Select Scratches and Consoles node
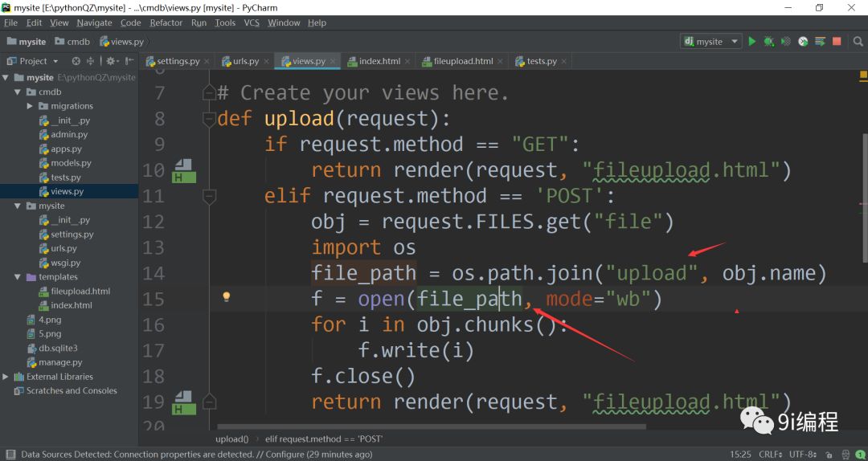The height and width of the screenshot is (461, 868). 66,390
